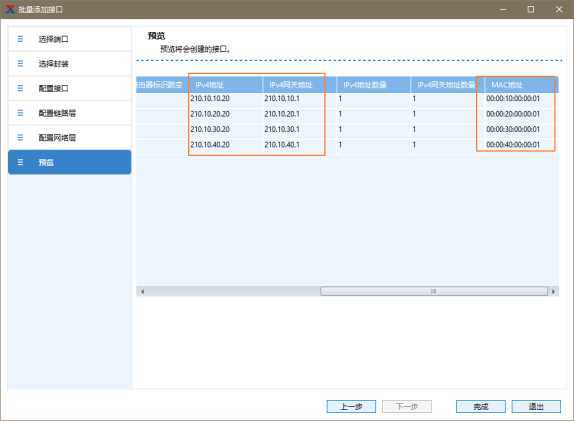Click the 完成 button to finish
Screen dimensions: 575x422
(x=481, y=406)
